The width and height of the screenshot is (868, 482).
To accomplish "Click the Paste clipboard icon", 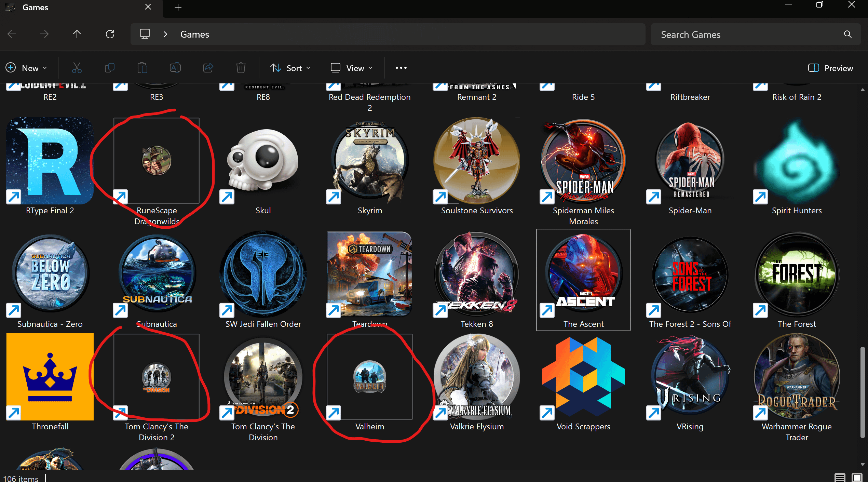I will [x=142, y=68].
